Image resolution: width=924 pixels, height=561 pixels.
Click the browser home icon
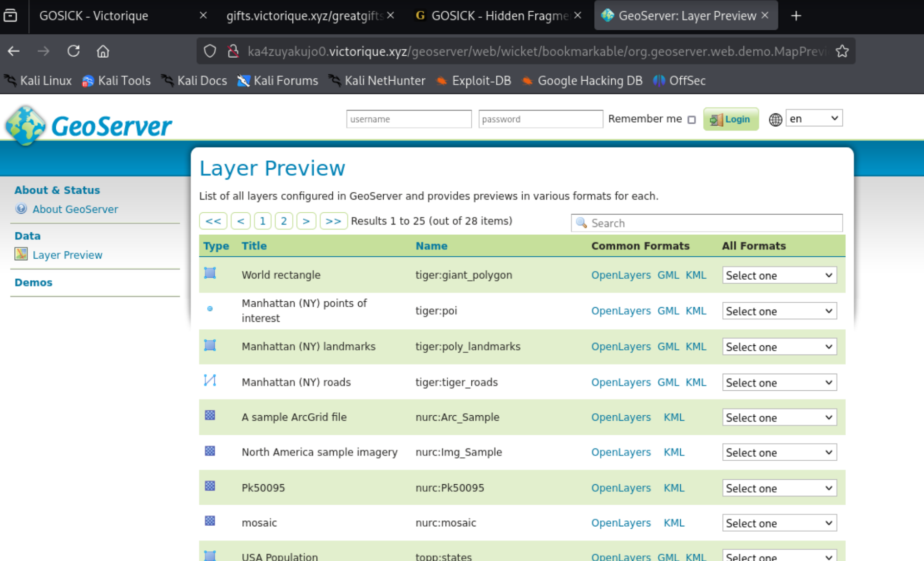[x=103, y=51]
